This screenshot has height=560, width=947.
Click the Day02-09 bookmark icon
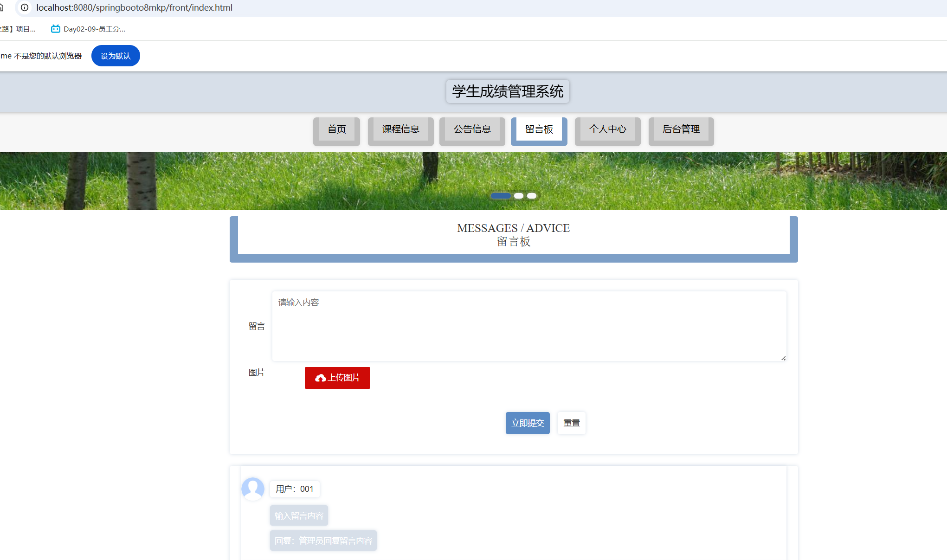coord(55,29)
